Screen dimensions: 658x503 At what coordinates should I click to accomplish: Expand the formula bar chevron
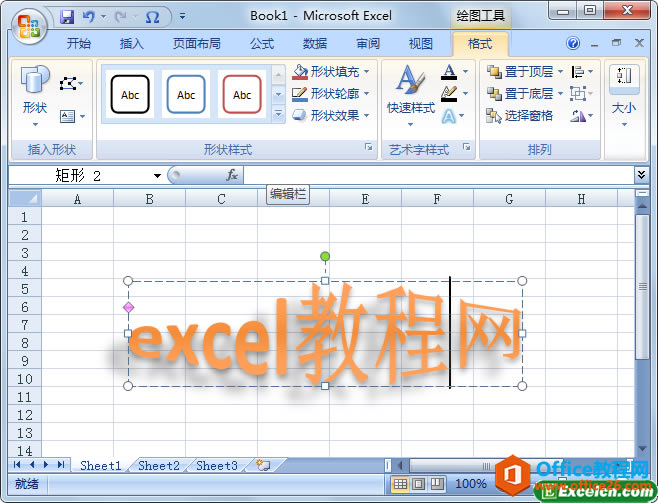pyautogui.click(x=641, y=175)
